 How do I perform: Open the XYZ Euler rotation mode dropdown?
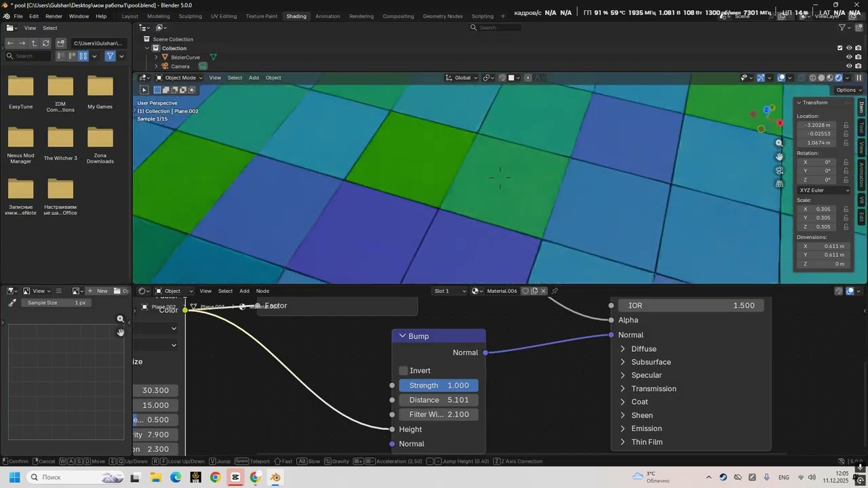point(824,190)
